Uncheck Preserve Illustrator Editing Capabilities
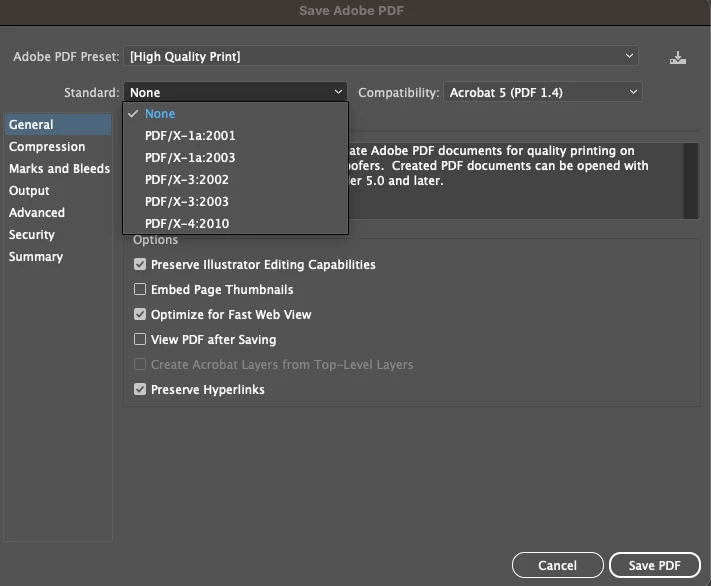This screenshot has height=586, width=711. pyautogui.click(x=140, y=264)
